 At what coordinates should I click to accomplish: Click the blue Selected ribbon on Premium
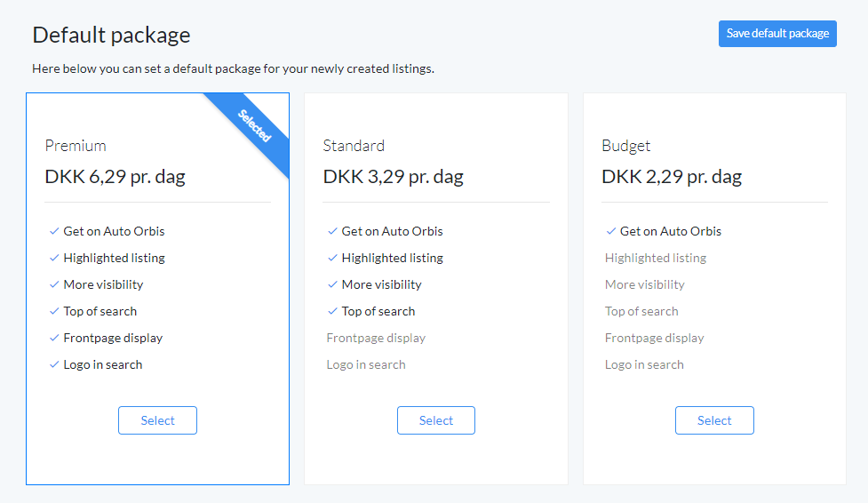(x=254, y=126)
